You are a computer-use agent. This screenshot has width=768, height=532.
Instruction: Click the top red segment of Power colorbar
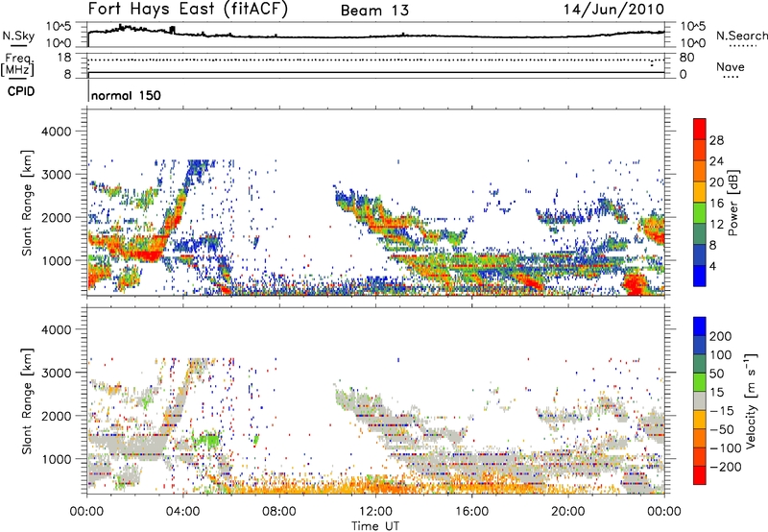700,129
